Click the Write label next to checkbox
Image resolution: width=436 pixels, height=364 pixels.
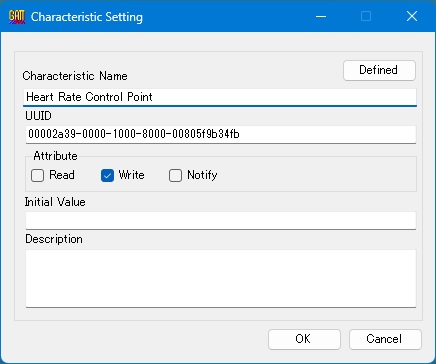pyautogui.click(x=132, y=175)
